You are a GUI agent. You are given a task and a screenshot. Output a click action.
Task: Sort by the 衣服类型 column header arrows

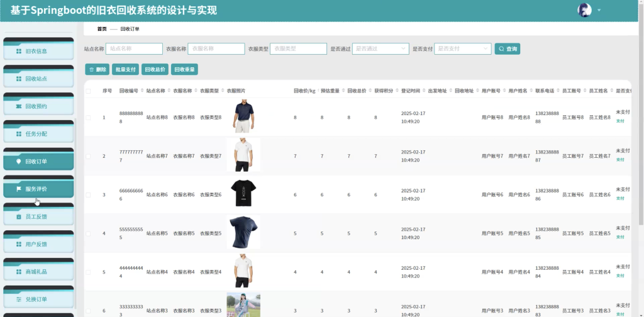coord(222,91)
